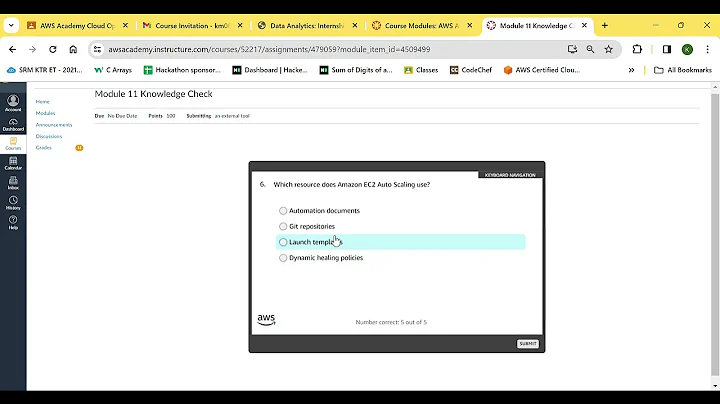Click the page vertical scrollbar
Viewport: 720px width, 404px height.
pos(715,234)
